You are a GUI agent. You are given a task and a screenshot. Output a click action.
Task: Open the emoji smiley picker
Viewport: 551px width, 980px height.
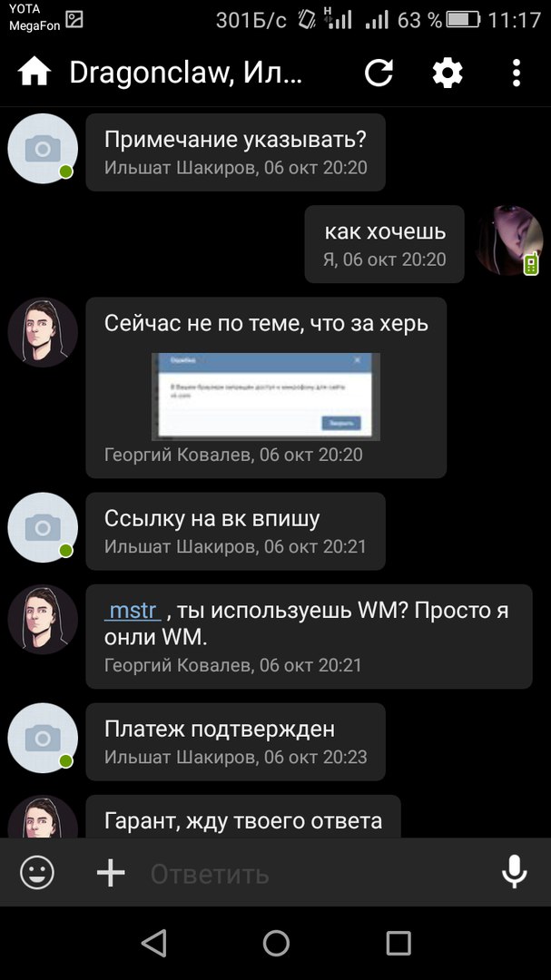coord(37,872)
